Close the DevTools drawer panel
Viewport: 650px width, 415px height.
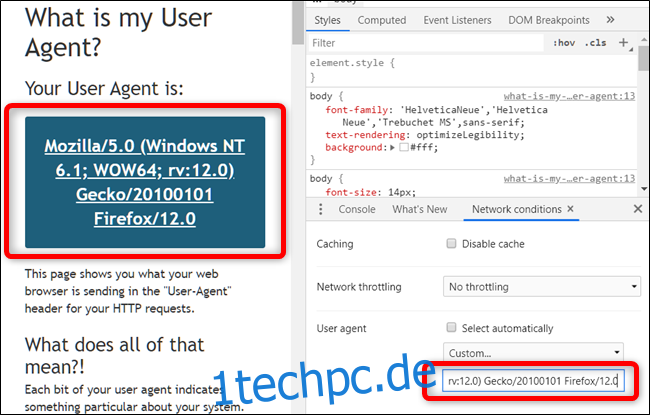coord(637,209)
